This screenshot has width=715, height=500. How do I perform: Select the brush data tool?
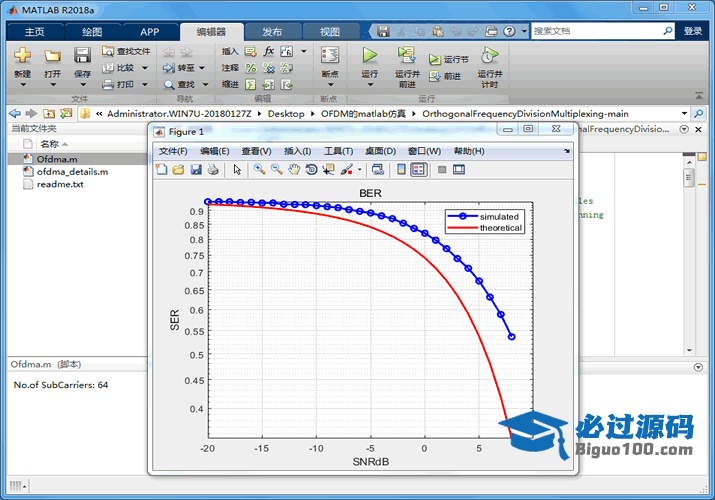point(347,170)
